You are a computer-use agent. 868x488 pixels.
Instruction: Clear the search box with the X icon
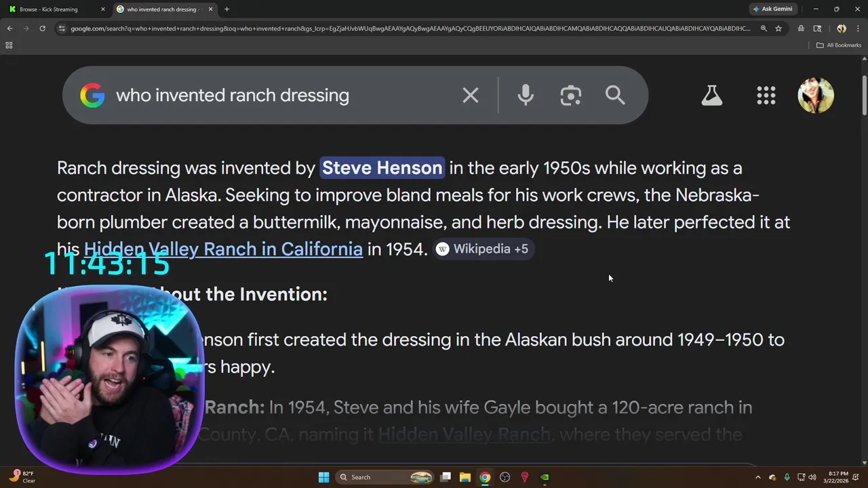click(x=470, y=96)
